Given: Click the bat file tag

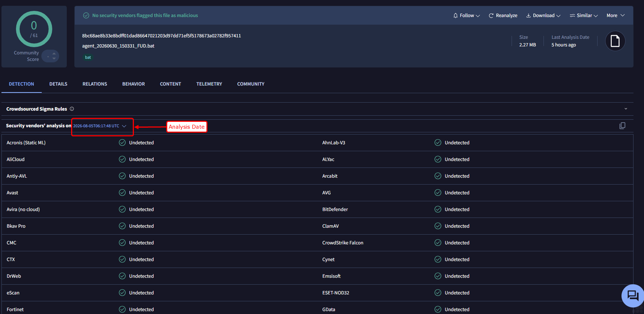Looking at the screenshot, I should click(x=88, y=57).
